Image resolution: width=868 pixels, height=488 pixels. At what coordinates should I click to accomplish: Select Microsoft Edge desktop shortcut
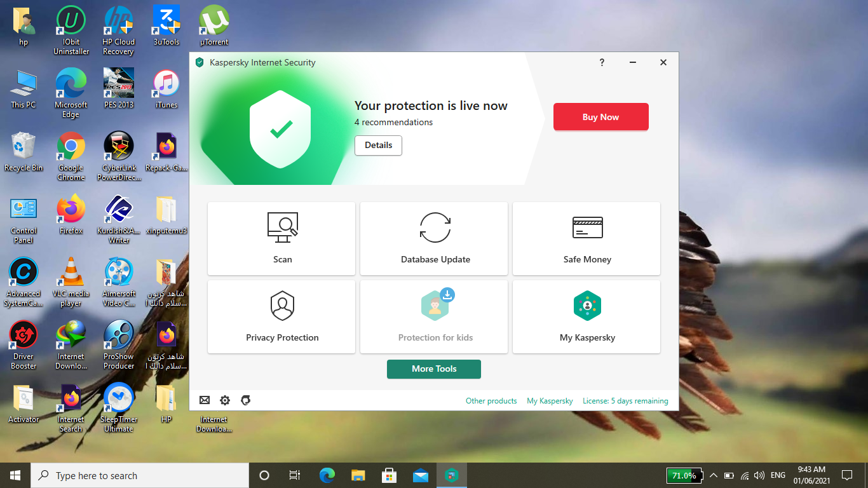pyautogui.click(x=71, y=93)
